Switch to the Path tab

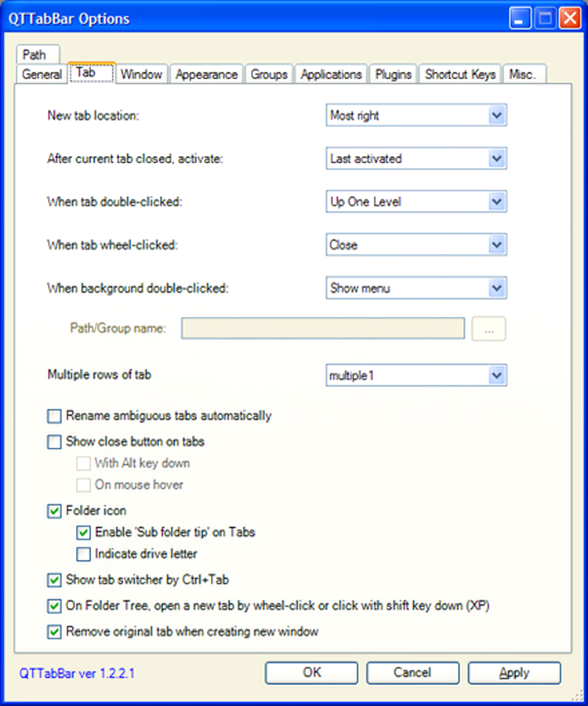tap(38, 55)
